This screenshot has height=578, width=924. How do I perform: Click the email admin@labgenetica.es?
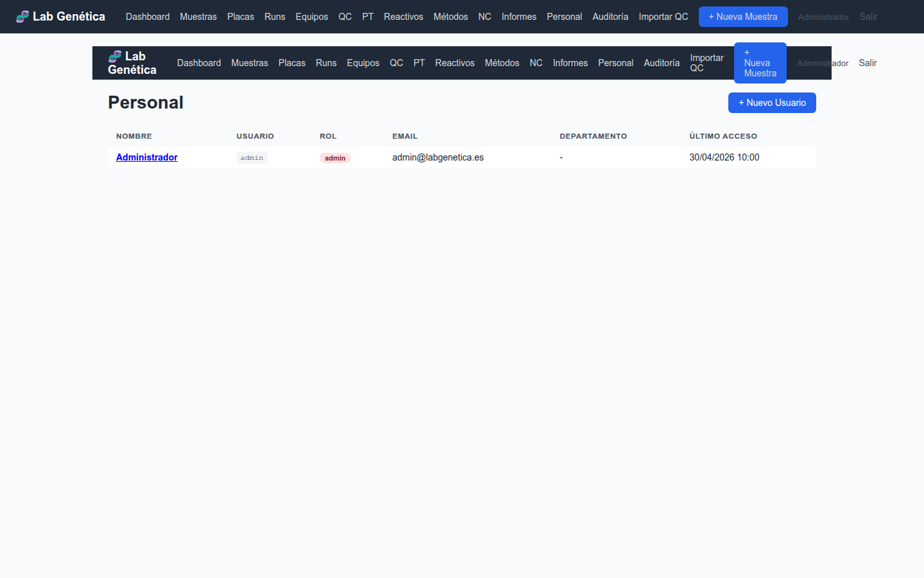coord(438,157)
